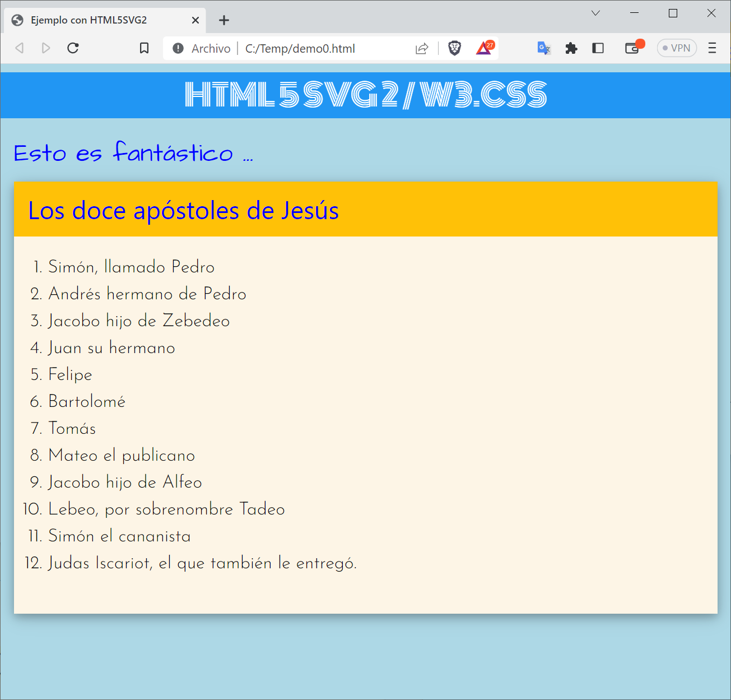731x700 pixels.
Task: Open the Extensions puzzle piece menu
Action: (571, 48)
